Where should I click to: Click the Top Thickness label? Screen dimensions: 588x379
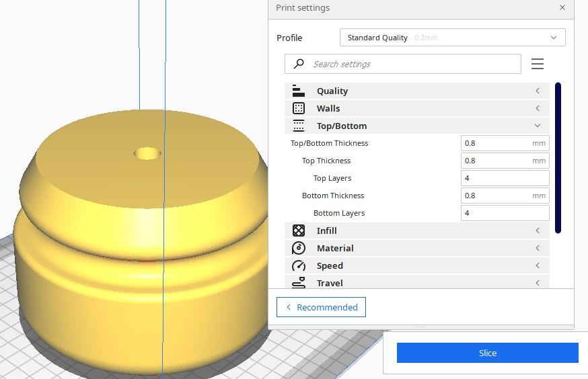click(326, 161)
